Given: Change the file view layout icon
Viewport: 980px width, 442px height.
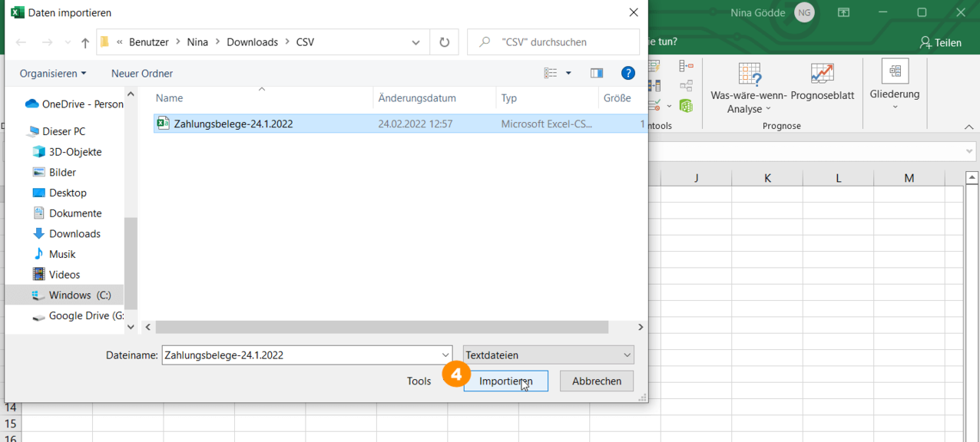Looking at the screenshot, I should (551, 73).
